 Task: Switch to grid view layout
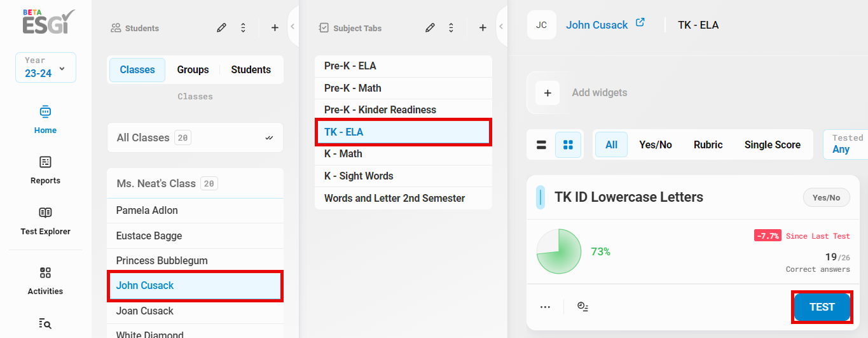point(568,145)
